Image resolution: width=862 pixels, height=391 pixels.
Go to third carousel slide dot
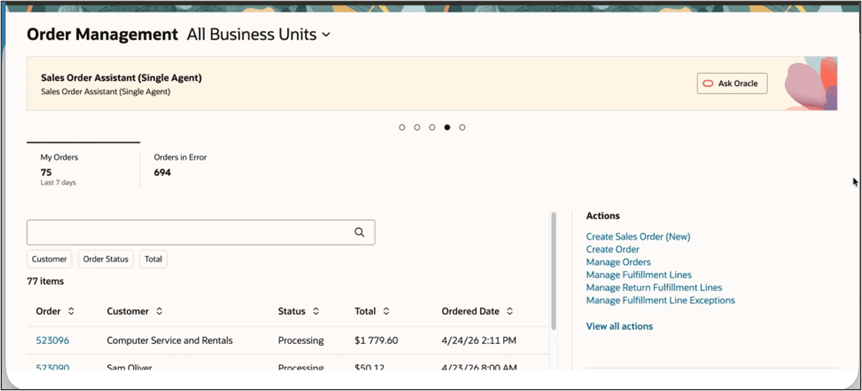tap(432, 127)
